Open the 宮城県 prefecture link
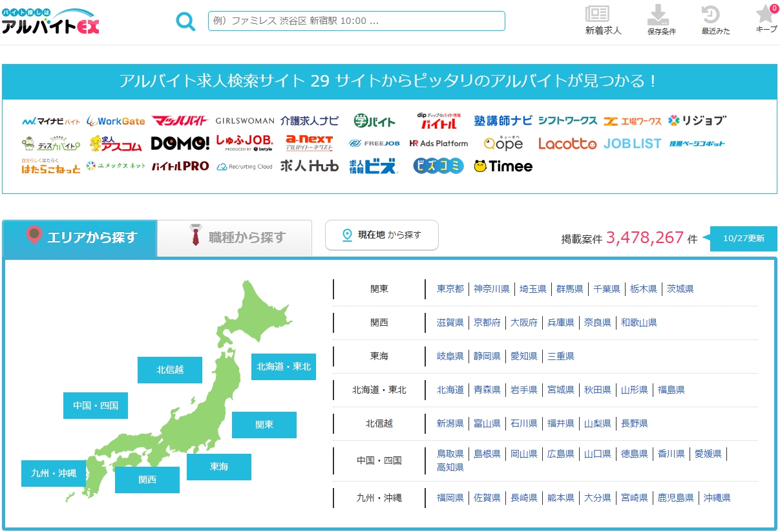This screenshot has height=532, width=780. [x=561, y=390]
